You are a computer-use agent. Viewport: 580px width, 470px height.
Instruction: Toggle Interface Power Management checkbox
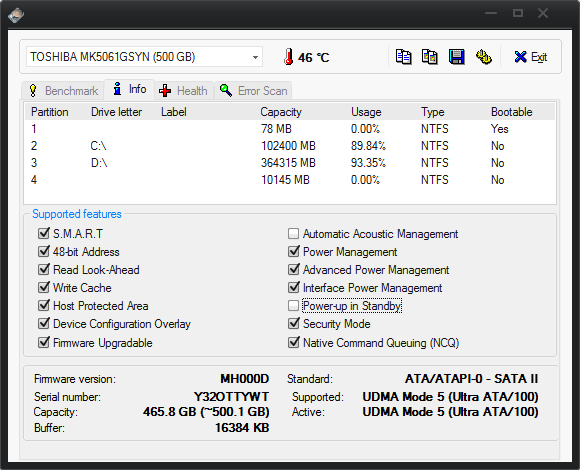point(293,287)
